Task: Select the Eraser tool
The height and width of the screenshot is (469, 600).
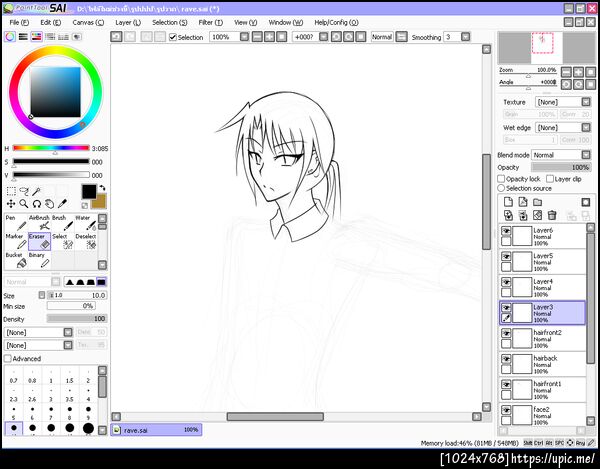Action: click(x=39, y=241)
